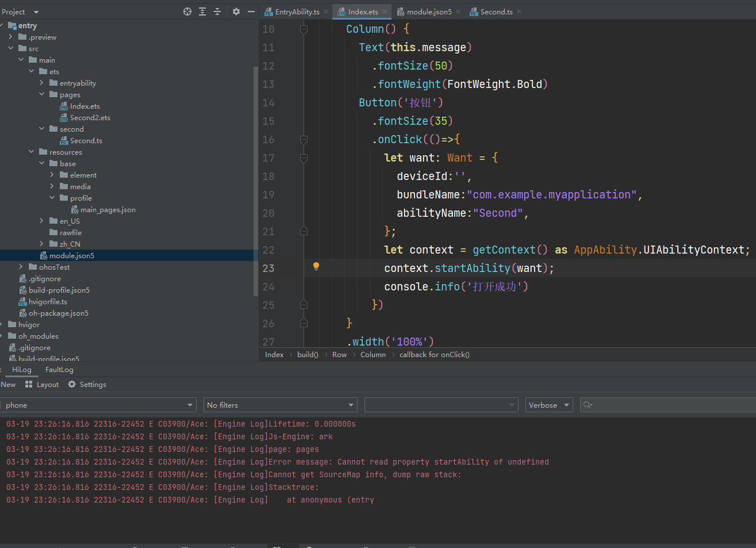Image resolution: width=756 pixels, height=548 pixels.
Task: Switch to the FaultLog tab
Action: click(x=59, y=370)
